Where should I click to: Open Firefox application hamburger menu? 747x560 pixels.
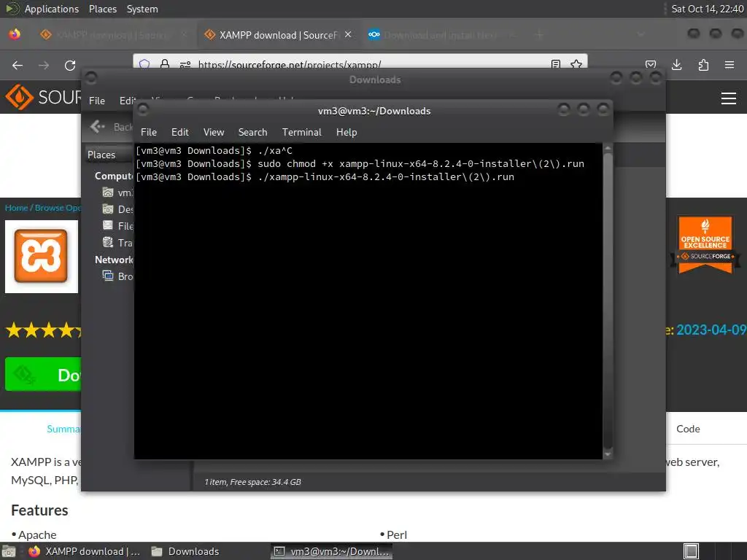coord(729,65)
